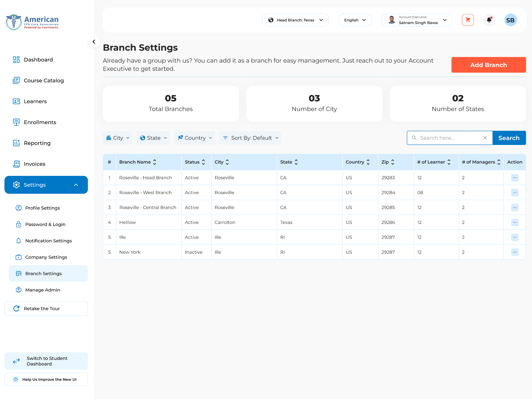Viewport: 532px width, 399px height.
Task: Open the English language dropdown
Action: click(355, 20)
